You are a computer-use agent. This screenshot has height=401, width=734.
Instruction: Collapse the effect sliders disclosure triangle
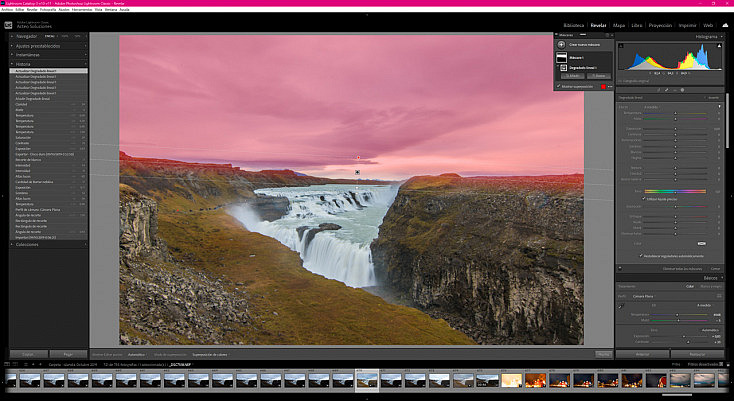719,107
